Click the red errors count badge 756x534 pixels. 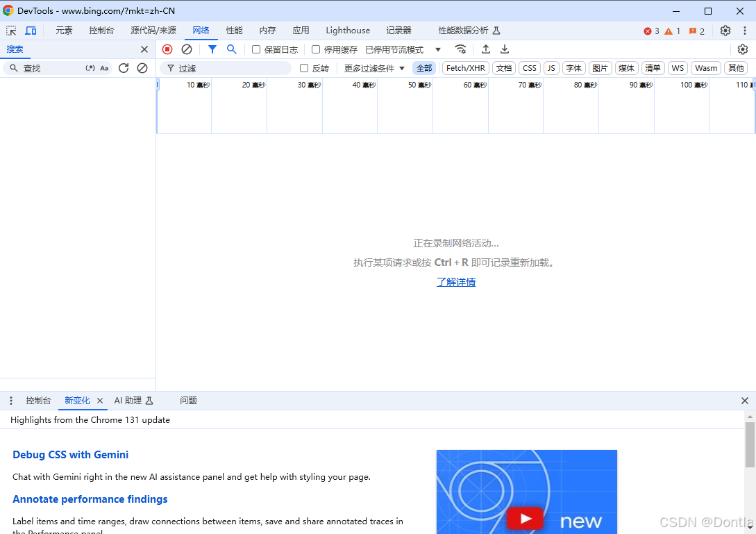tap(651, 31)
